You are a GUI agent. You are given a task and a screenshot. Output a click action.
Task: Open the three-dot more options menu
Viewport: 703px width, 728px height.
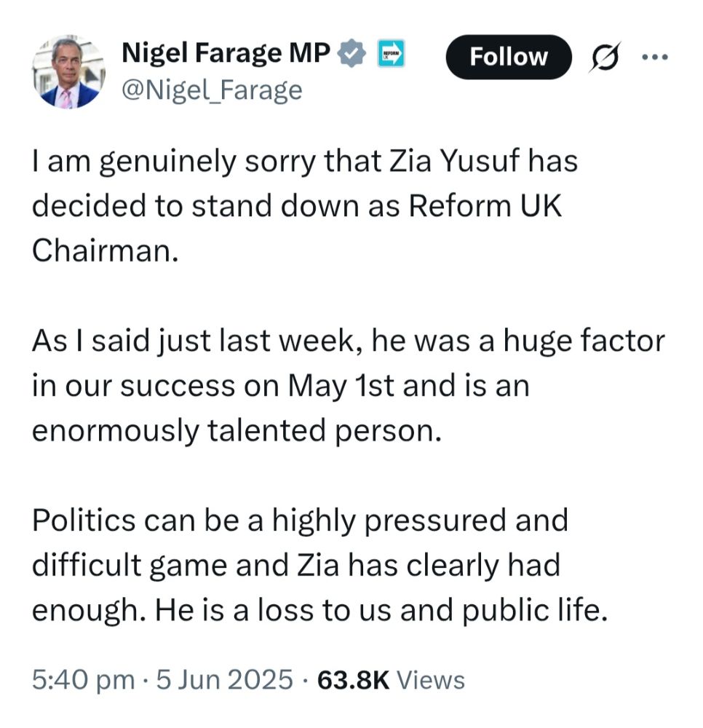coord(655,57)
